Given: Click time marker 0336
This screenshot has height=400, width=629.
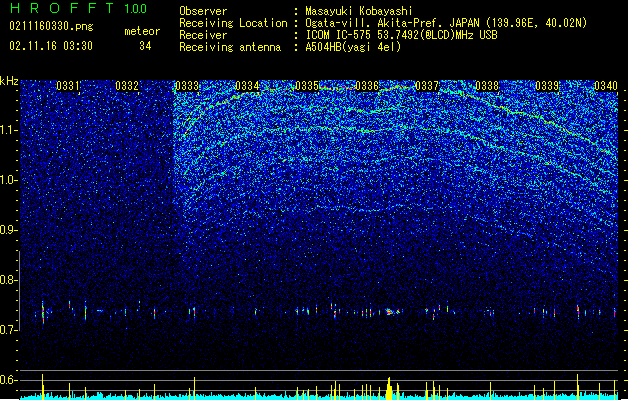Looking at the screenshot, I should tap(367, 86).
